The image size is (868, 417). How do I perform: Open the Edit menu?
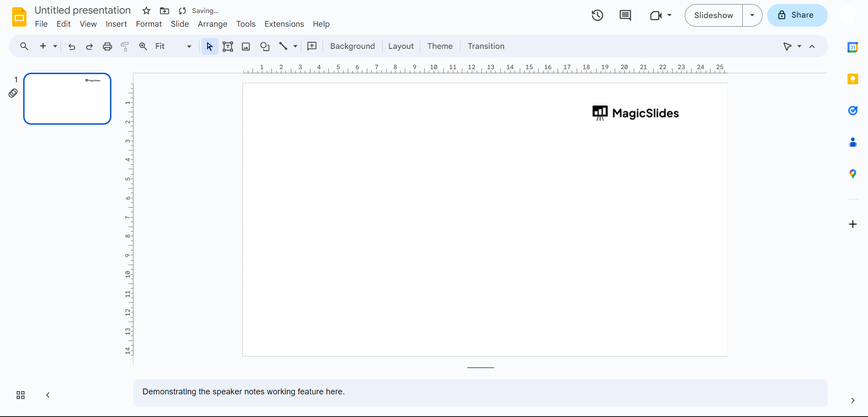[x=63, y=24]
